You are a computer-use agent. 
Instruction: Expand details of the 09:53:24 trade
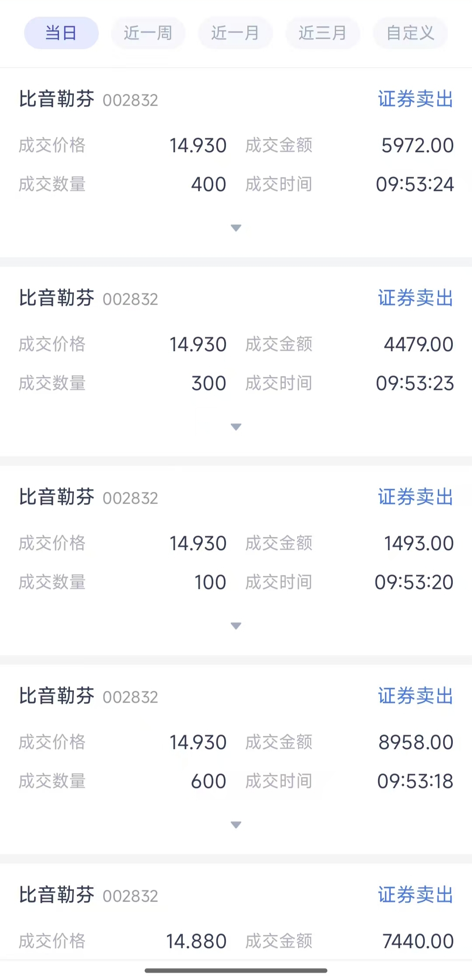tap(236, 228)
